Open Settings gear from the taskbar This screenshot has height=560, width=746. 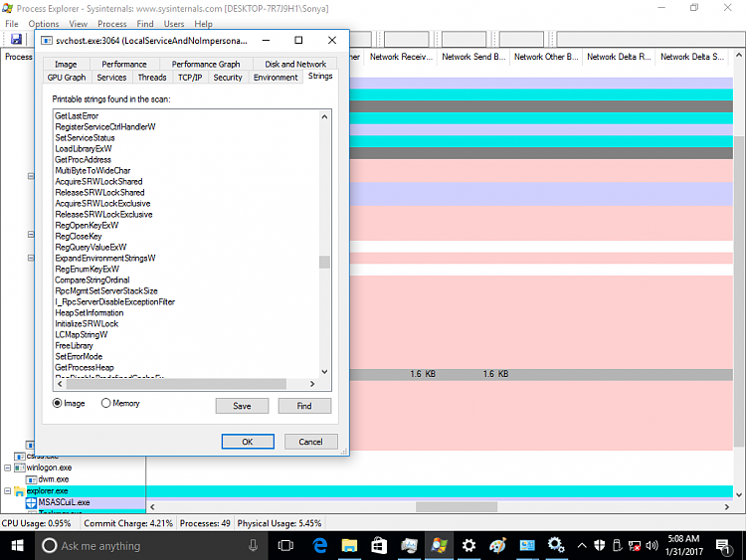point(468,546)
